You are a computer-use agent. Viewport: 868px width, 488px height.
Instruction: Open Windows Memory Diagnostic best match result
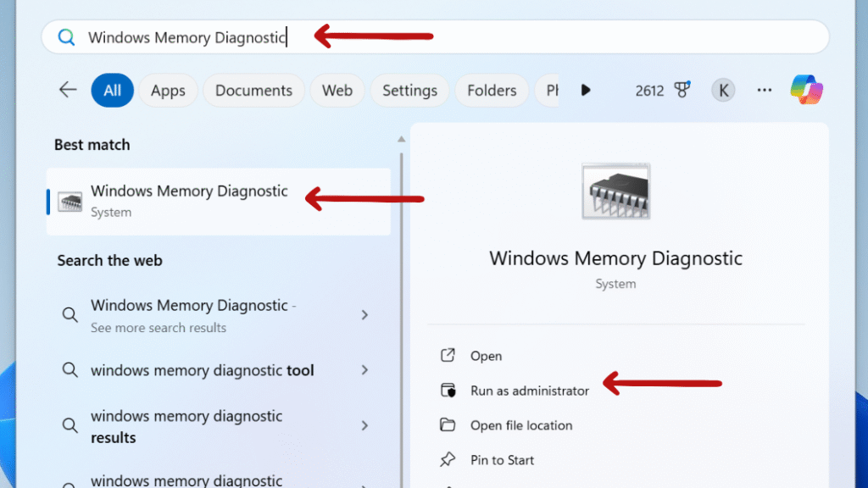point(219,202)
